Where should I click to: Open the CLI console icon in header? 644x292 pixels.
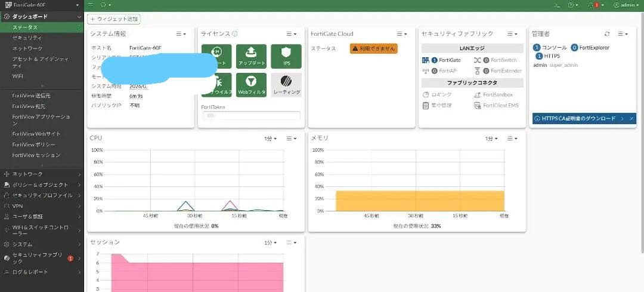point(557,5)
